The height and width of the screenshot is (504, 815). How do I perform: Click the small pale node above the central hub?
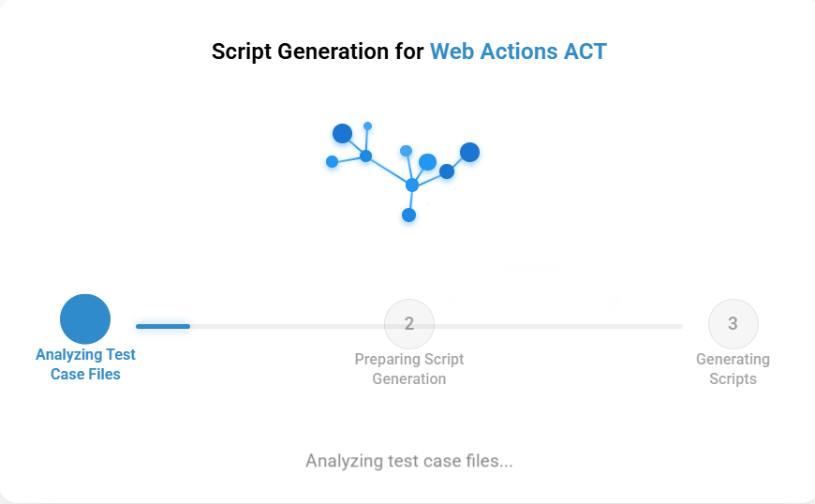point(406,151)
